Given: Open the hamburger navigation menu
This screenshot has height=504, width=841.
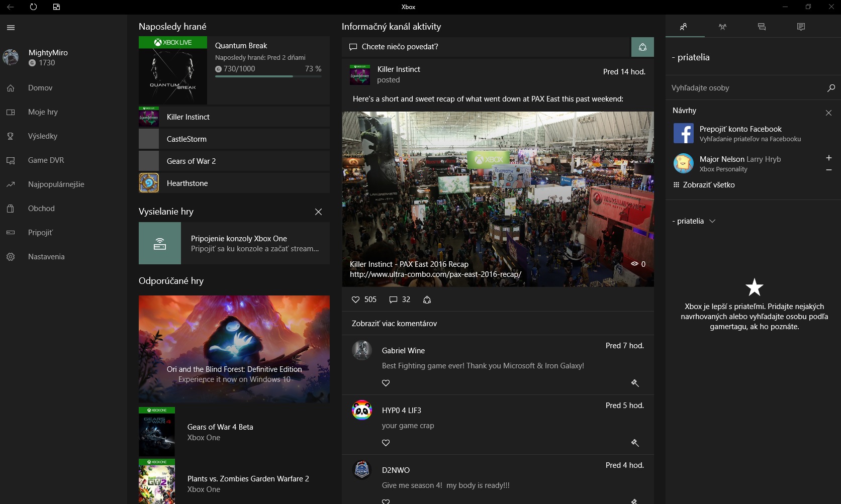Looking at the screenshot, I should pyautogui.click(x=11, y=28).
